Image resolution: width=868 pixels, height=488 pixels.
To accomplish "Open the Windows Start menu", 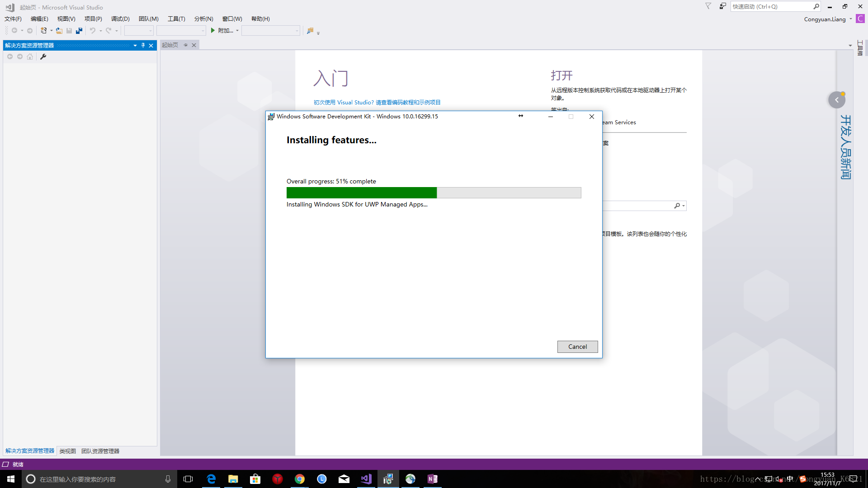I will (x=11, y=479).
